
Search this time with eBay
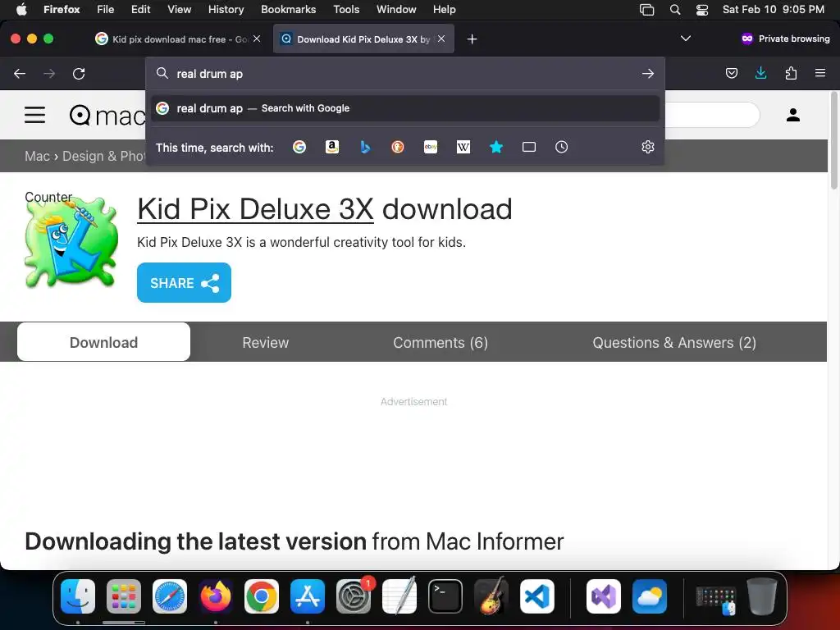[431, 147]
